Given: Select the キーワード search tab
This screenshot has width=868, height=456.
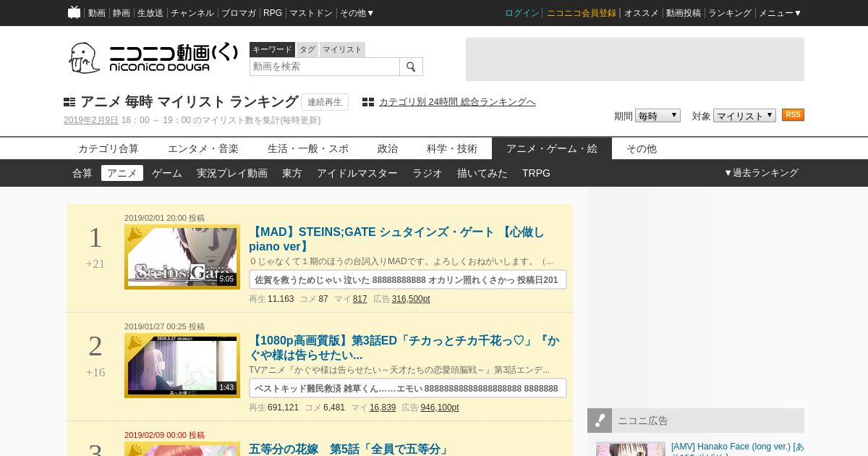Looking at the screenshot, I should click(x=272, y=49).
